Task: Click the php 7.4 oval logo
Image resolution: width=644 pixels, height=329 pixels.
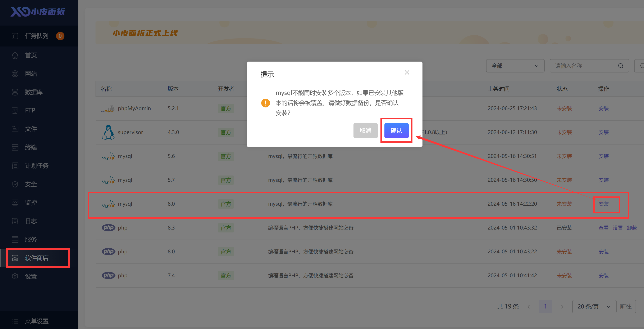Action: [x=109, y=275]
